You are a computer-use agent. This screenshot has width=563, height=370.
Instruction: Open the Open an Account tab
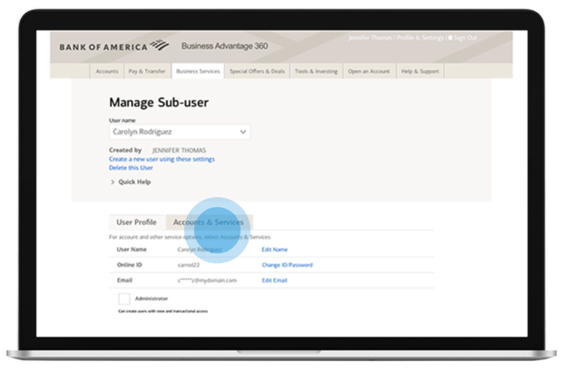click(369, 71)
